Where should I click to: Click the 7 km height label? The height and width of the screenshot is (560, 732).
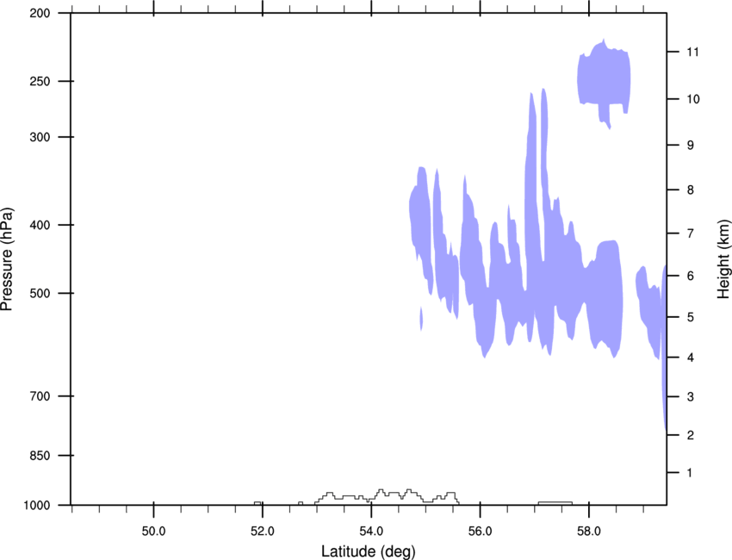pos(691,233)
